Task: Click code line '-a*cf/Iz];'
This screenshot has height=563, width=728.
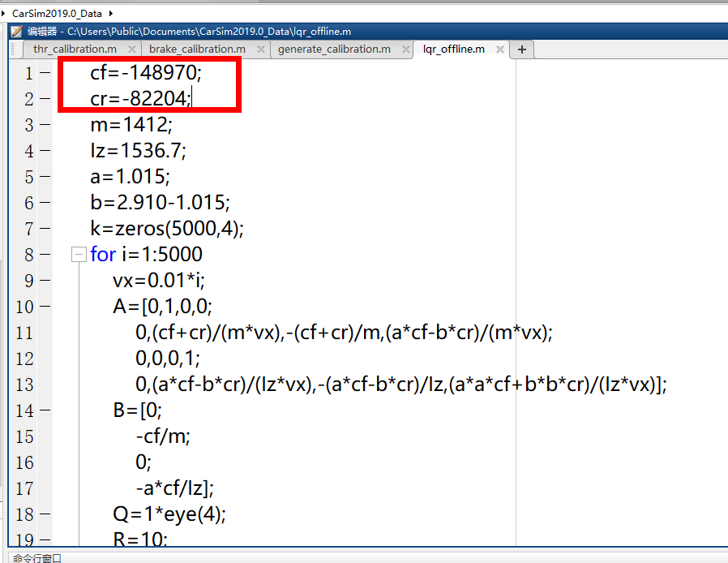Action: click(x=174, y=488)
